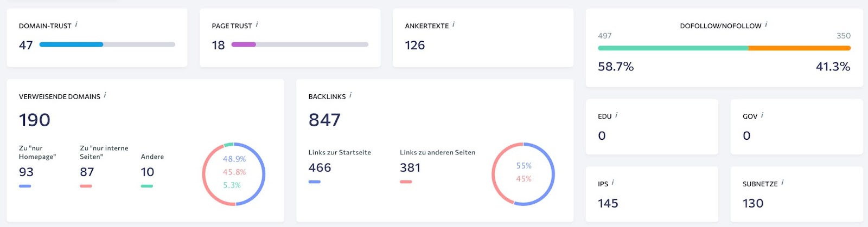
Task: Click the EDU info icon
Action: (616, 115)
